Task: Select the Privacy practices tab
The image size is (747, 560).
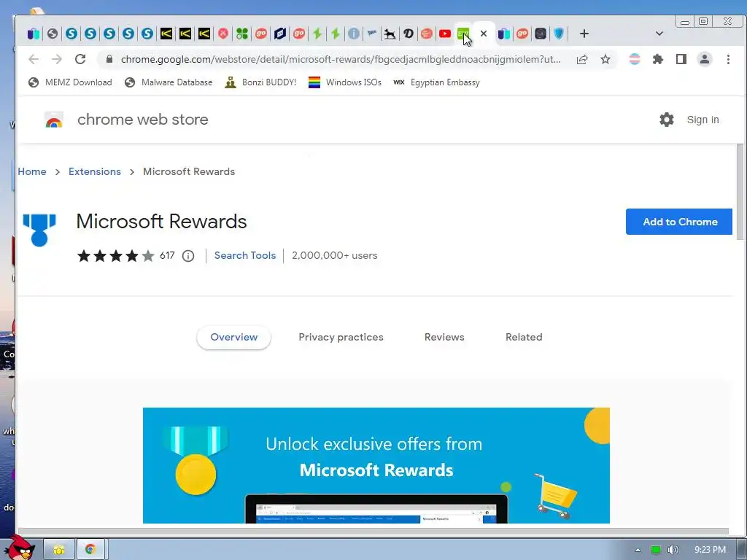Action: pos(341,337)
